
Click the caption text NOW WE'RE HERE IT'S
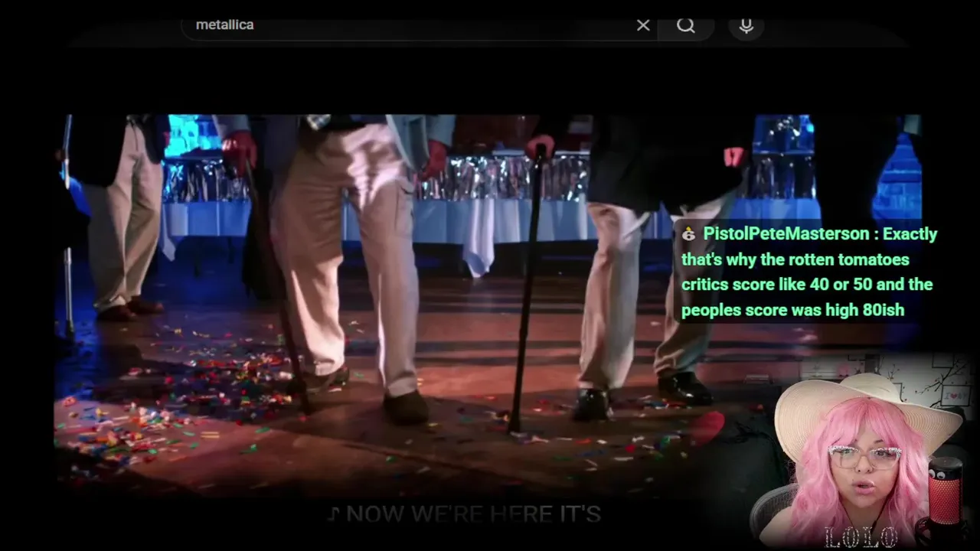coord(473,514)
